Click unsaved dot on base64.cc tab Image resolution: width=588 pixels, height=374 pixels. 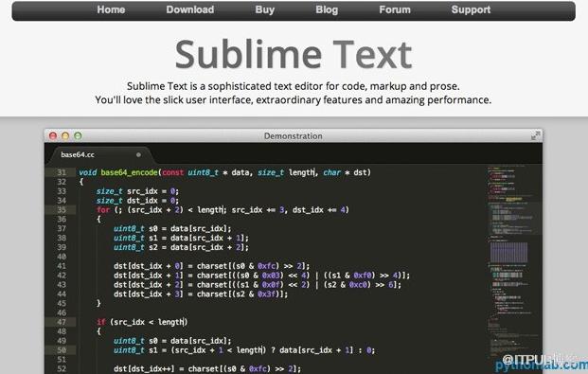tap(138, 154)
